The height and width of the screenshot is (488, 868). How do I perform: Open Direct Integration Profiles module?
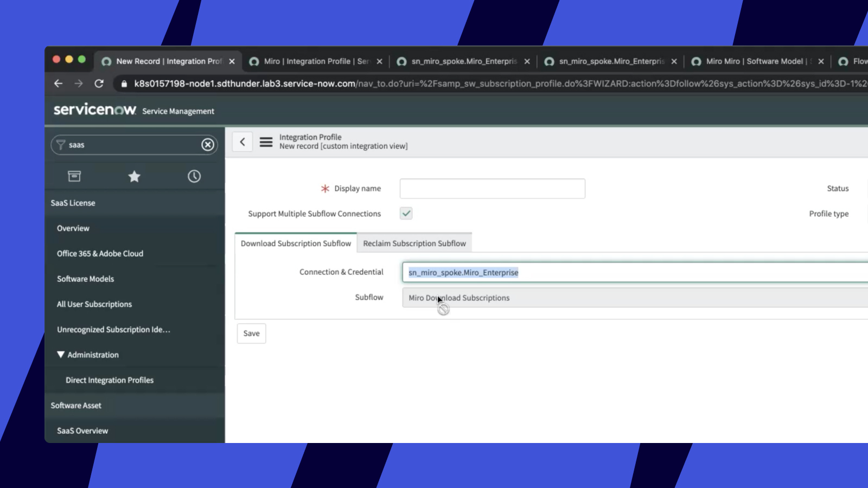pos(110,380)
